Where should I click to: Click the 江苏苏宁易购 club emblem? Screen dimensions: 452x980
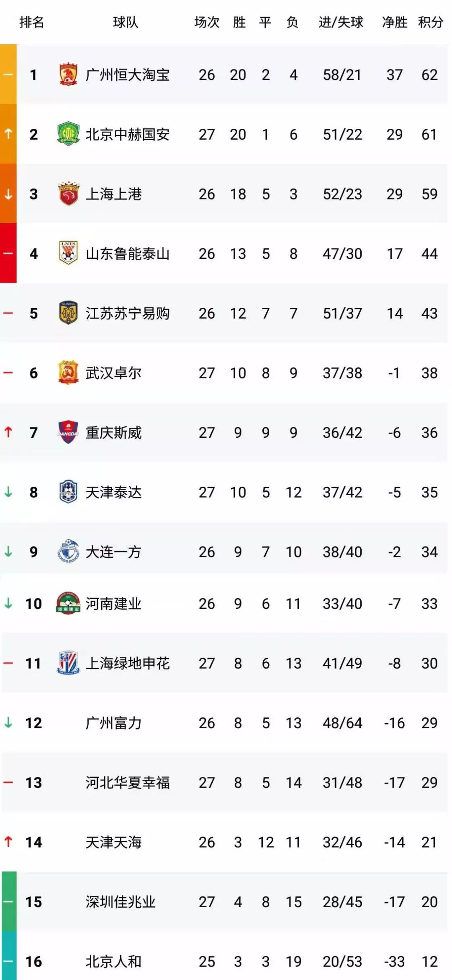pyautogui.click(x=68, y=313)
